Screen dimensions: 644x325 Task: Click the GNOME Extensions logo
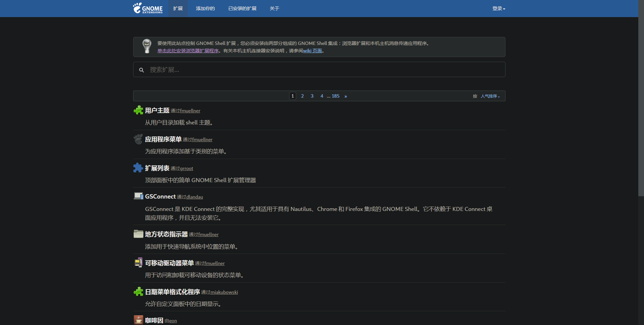click(148, 8)
